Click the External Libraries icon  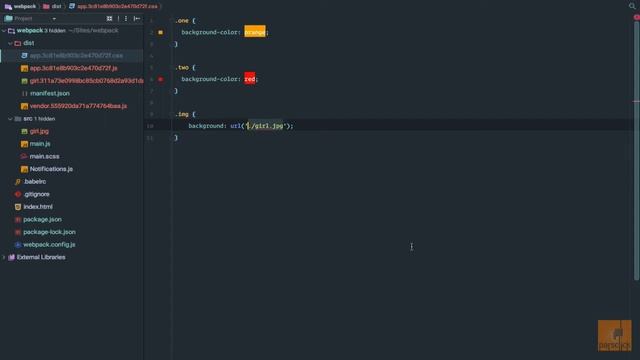pyautogui.click(x=11, y=257)
